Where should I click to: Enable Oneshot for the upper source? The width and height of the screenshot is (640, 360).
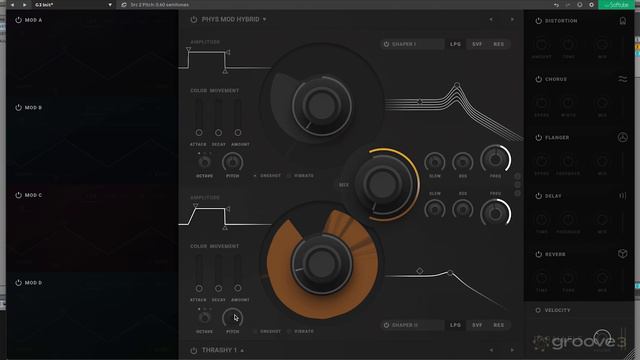point(267,176)
